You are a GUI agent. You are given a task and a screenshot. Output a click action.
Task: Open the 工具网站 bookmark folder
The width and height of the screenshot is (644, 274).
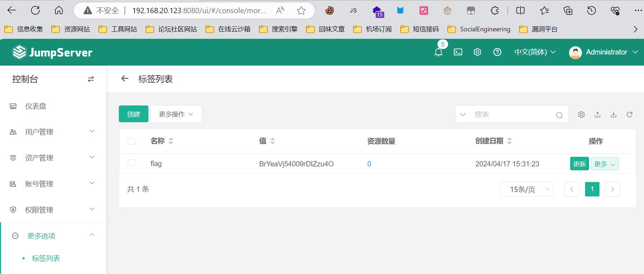pos(118,29)
